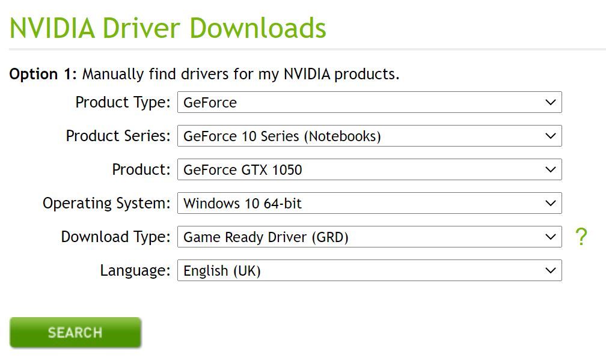Open the Language dropdown

click(x=370, y=270)
